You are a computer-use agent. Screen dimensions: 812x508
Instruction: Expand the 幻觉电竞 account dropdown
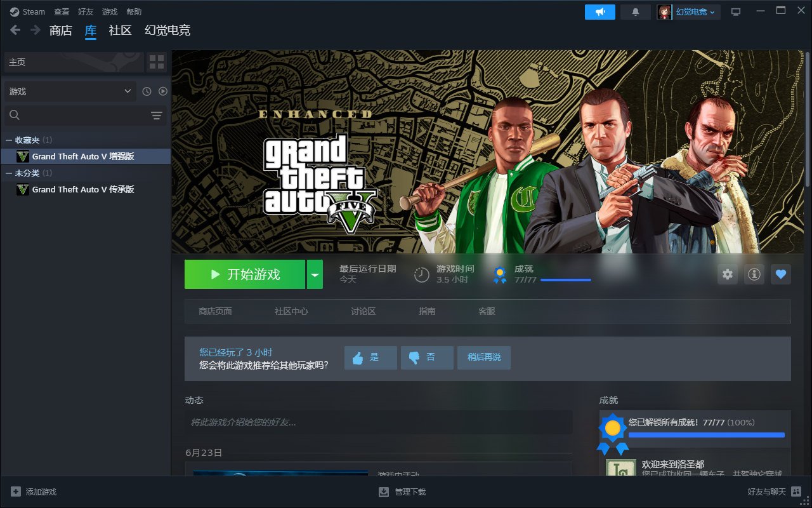point(695,12)
